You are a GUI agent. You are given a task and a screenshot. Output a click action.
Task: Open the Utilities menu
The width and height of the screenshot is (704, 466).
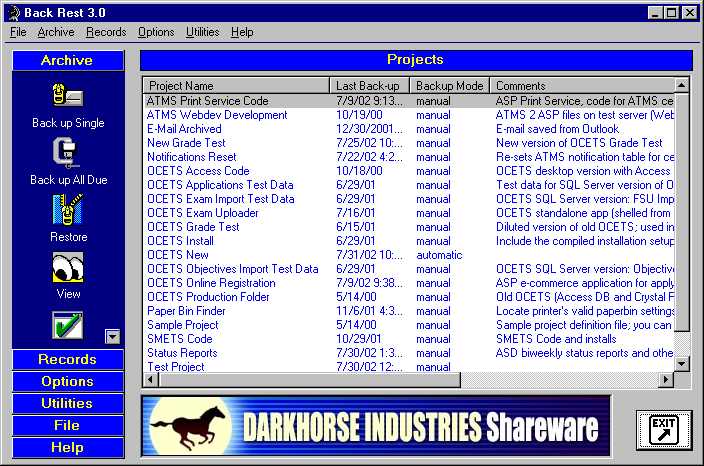202,32
